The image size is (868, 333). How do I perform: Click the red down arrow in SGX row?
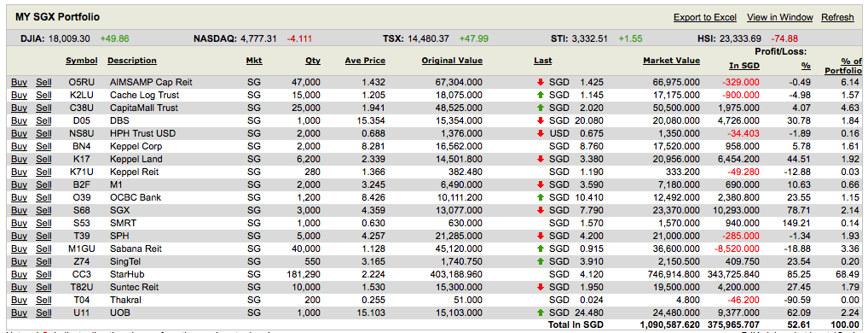coord(541,210)
